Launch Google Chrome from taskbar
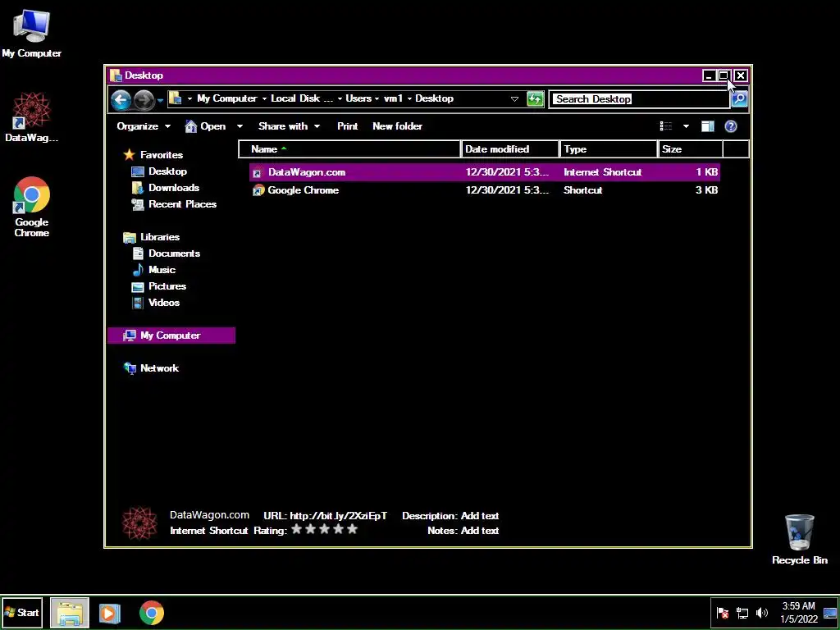The image size is (840, 630). 152,612
